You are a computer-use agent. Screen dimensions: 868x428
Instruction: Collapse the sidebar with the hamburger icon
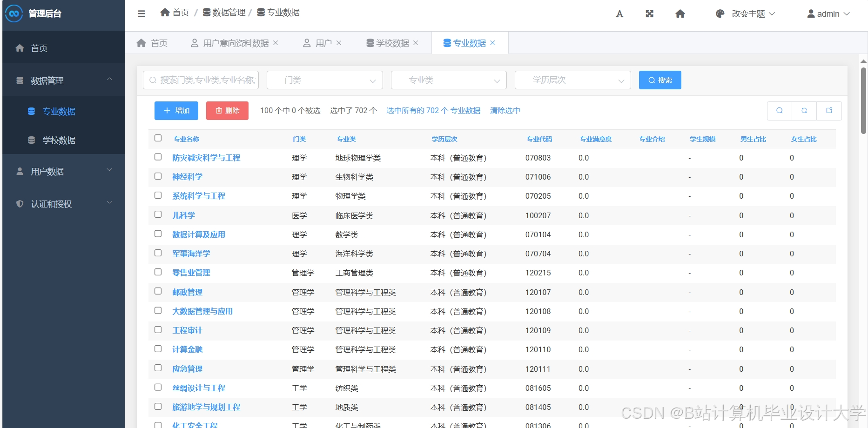coord(141,13)
